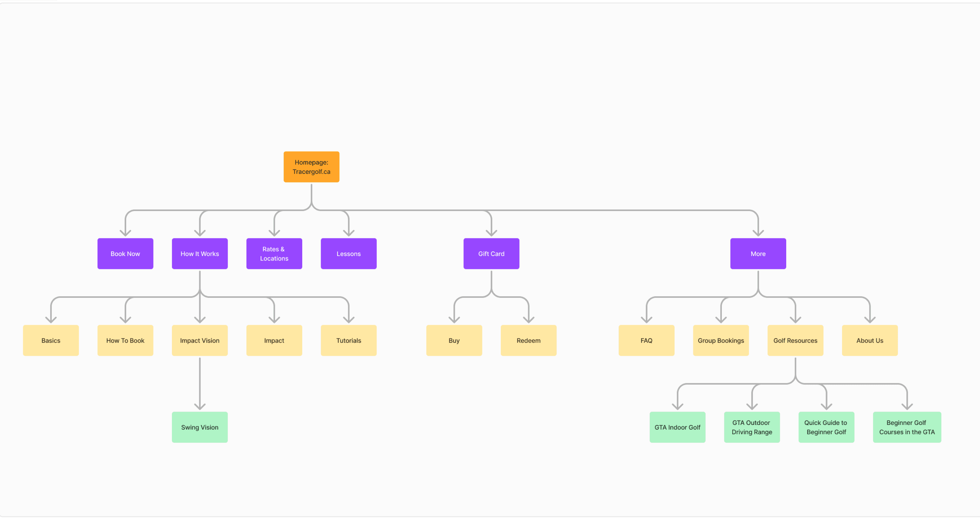
Task: Select the How It Works node
Action: [x=200, y=254]
